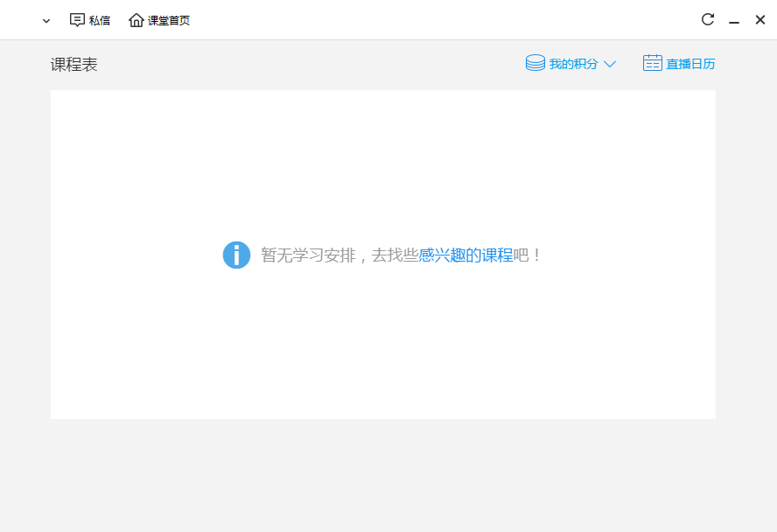The image size is (777, 532).
Task: Close the application window
Action: click(759, 19)
